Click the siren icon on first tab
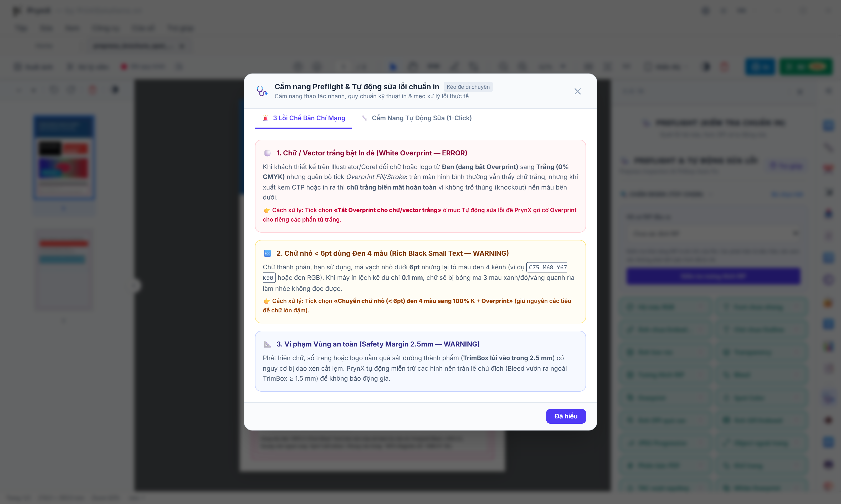This screenshot has height=504, width=841. pyautogui.click(x=265, y=118)
